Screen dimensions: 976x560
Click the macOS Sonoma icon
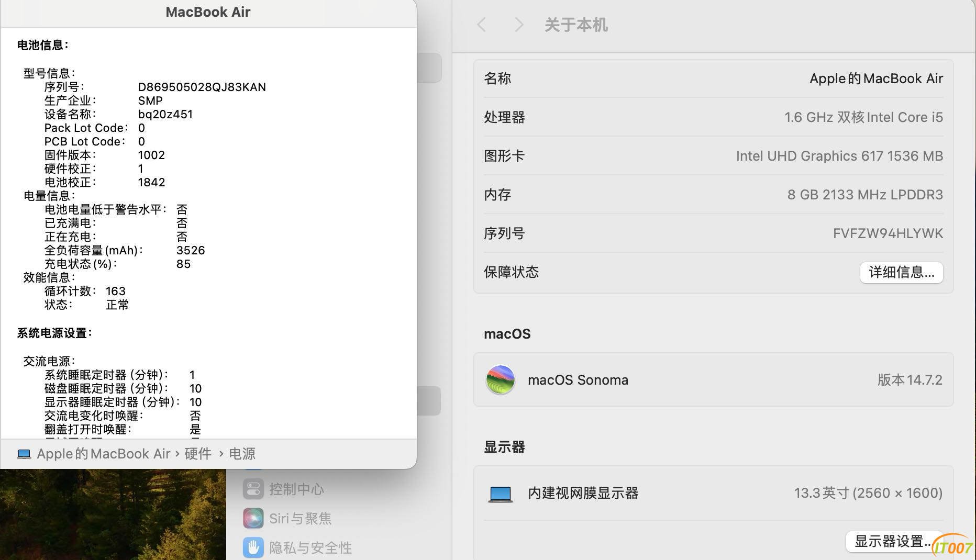pos(500,379)
